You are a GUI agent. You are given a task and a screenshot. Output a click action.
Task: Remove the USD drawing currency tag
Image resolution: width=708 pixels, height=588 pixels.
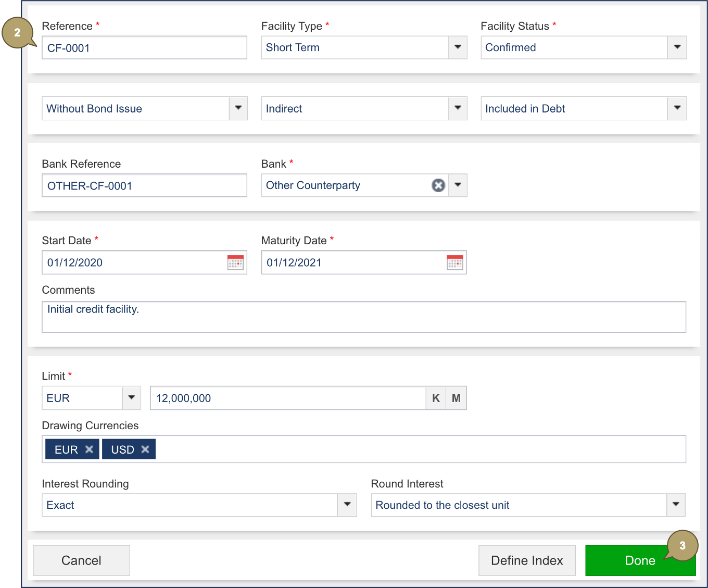tap(145, 449)
